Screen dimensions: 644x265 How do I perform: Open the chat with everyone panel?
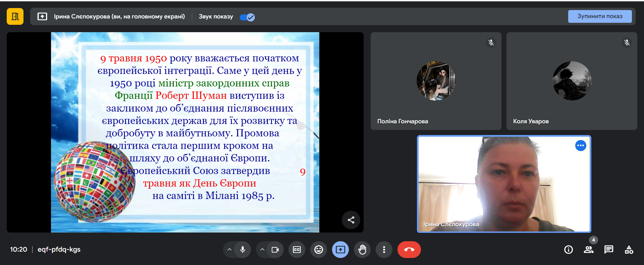(x=609, y=250)
